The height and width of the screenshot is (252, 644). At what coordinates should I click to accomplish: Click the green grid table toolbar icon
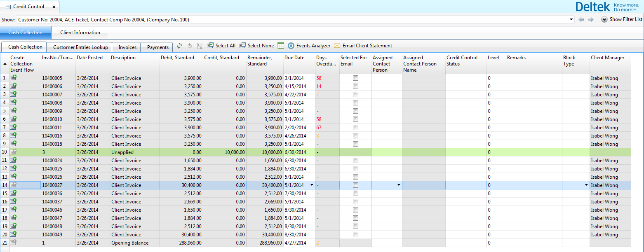click(281, 46)
